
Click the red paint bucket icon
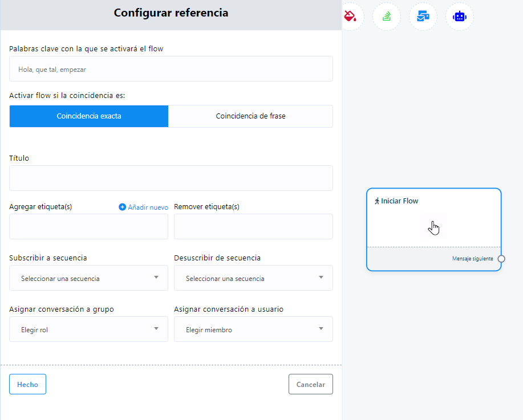coord(350,16)
